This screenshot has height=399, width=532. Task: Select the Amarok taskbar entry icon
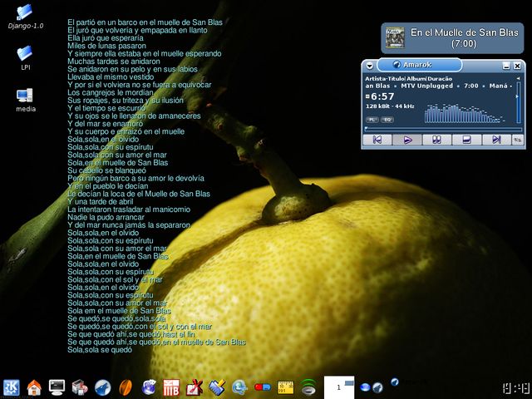(395, 382)
